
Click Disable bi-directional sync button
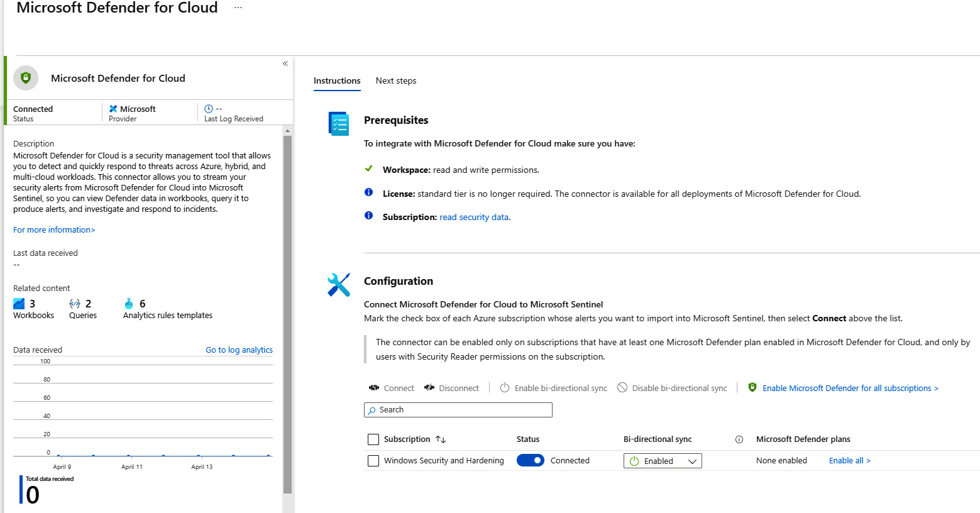672,388
